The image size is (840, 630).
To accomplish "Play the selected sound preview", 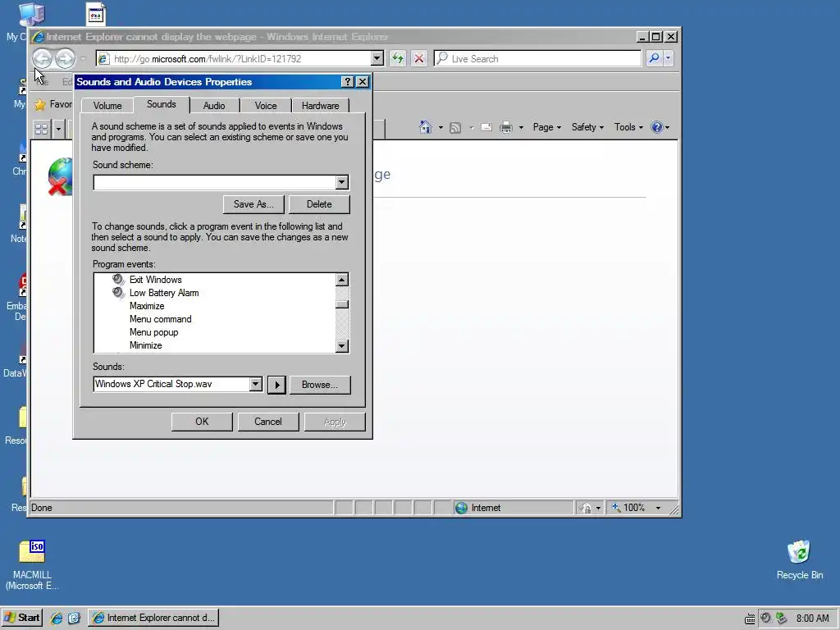I will pyautogui.click(x=276, y=385).
